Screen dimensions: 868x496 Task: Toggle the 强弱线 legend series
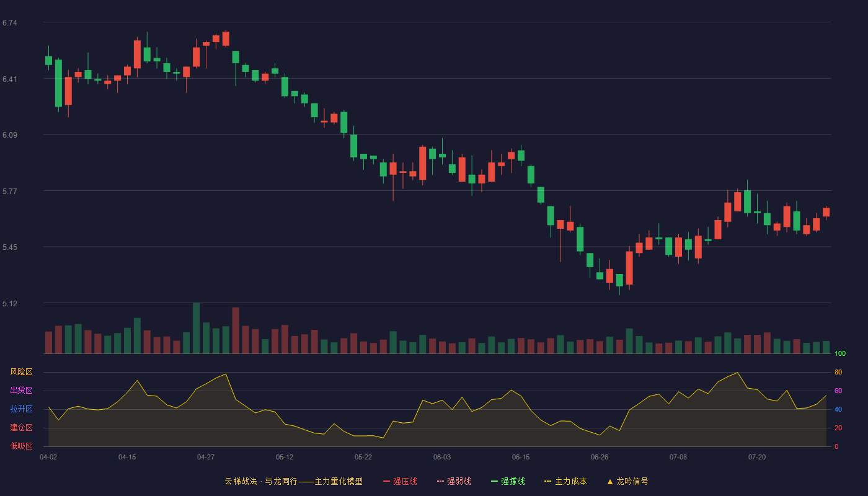(454, 481)
